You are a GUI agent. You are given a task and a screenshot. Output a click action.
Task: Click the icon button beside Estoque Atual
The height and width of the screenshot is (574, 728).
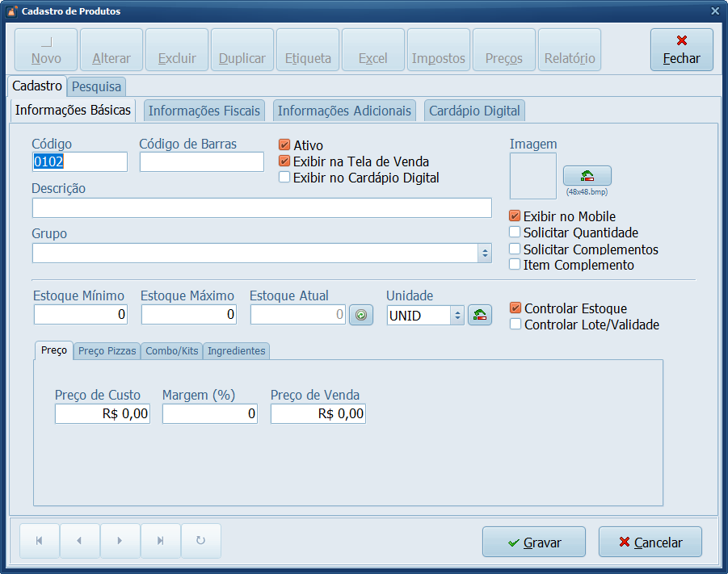(x=360, y=316)
